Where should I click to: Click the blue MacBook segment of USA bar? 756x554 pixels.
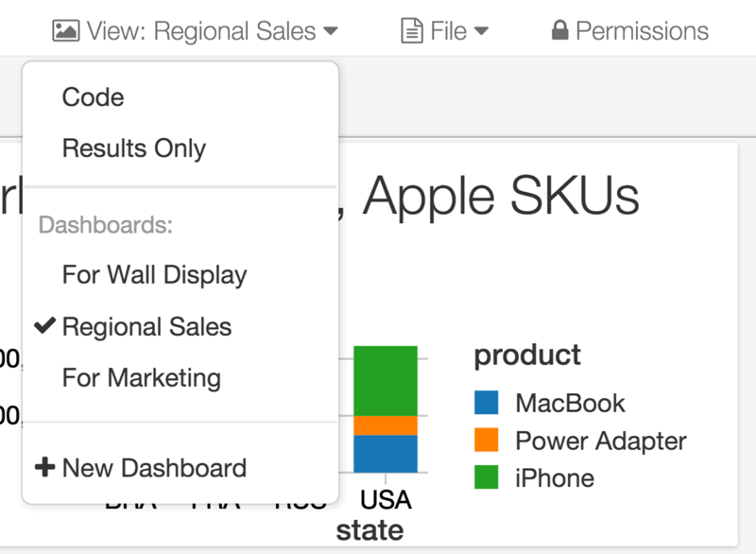click(386, 454)
